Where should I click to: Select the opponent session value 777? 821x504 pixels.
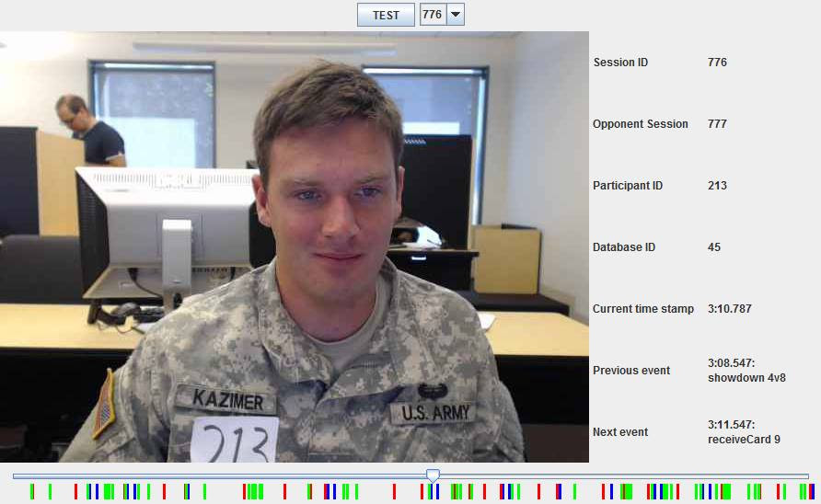(x=717, y=124)
